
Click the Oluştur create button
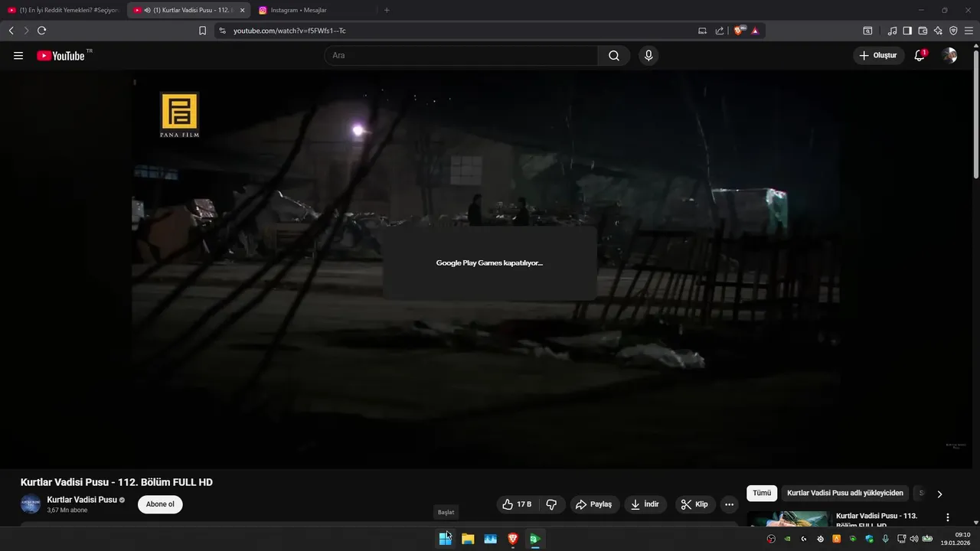coord(878,55)
